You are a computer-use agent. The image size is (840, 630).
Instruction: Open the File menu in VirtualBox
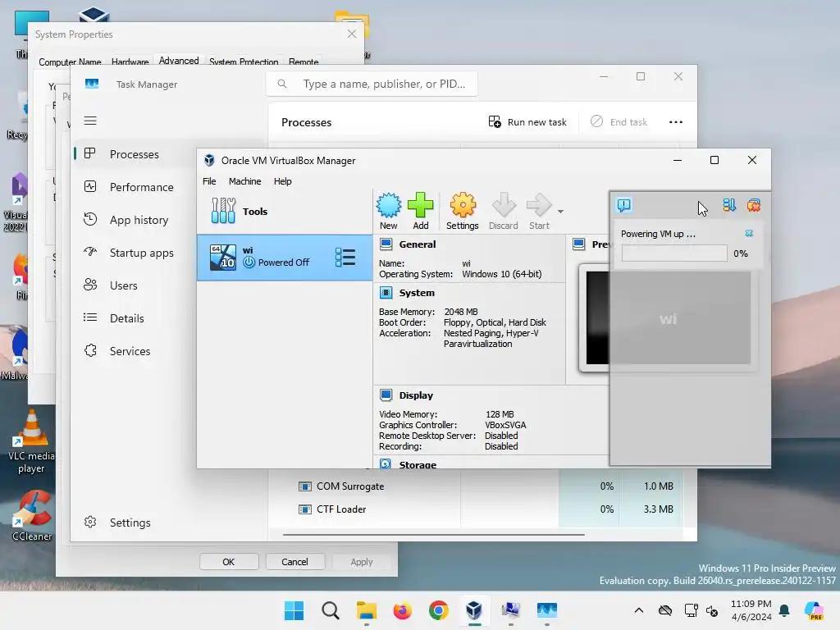click(209, 181)
